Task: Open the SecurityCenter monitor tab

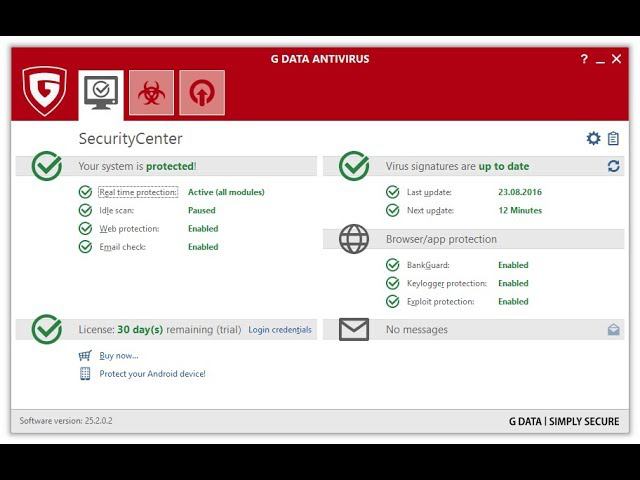Action: point(101,95)
